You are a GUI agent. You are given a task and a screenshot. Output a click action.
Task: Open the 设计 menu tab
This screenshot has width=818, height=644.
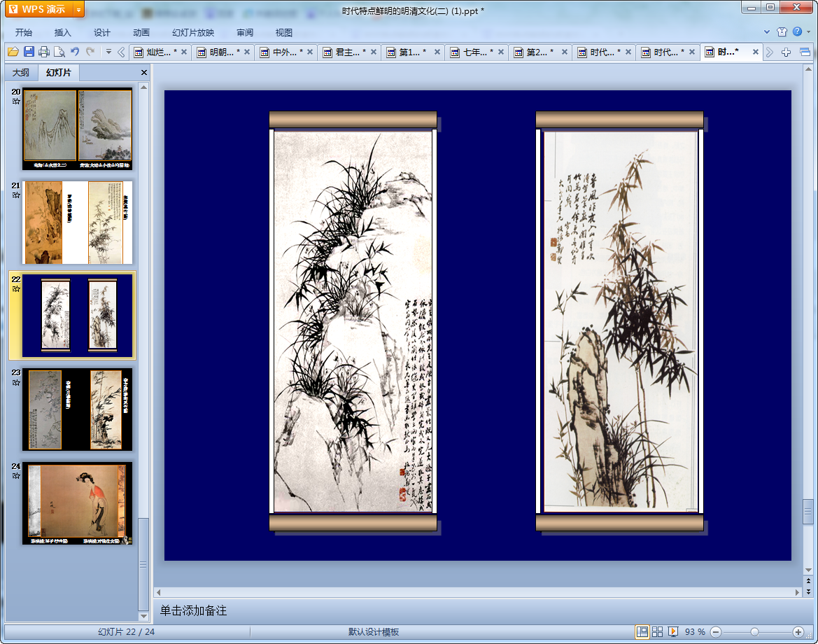[x=101, y=32]
